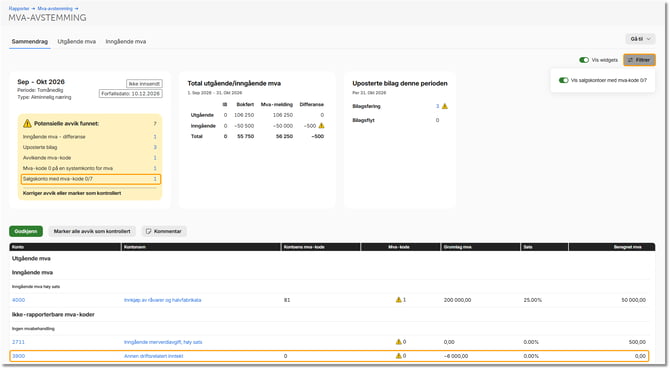Open account 3900 link

[18, 356]
